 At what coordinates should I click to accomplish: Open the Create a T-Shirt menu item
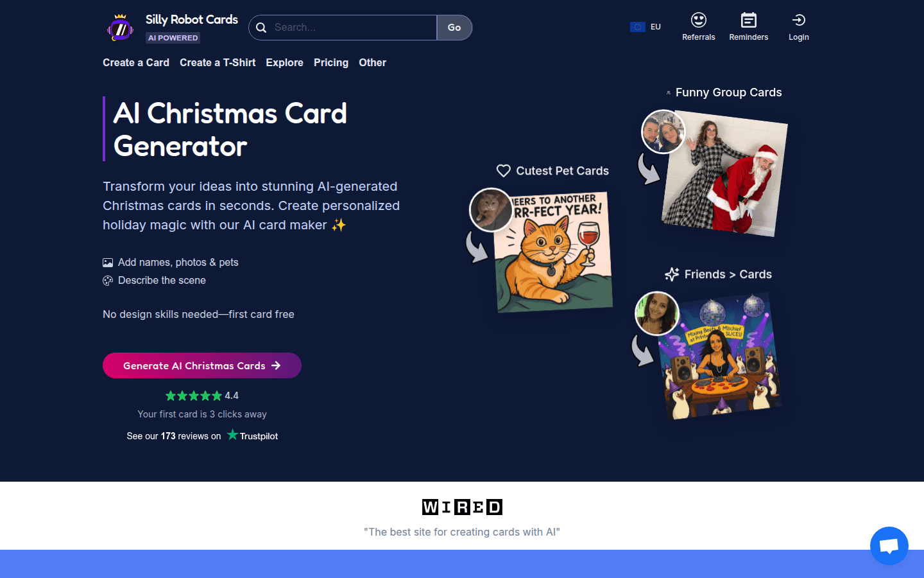pos(218,62)
